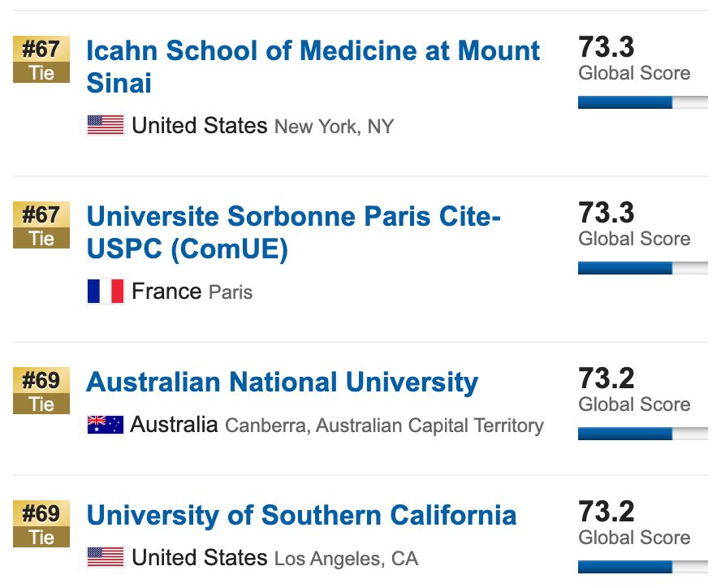Click the #67 Tie badge for Sorbonne Paris
Image resolution: width=721 pixels, height=588 pixels.
pos(41,226)
